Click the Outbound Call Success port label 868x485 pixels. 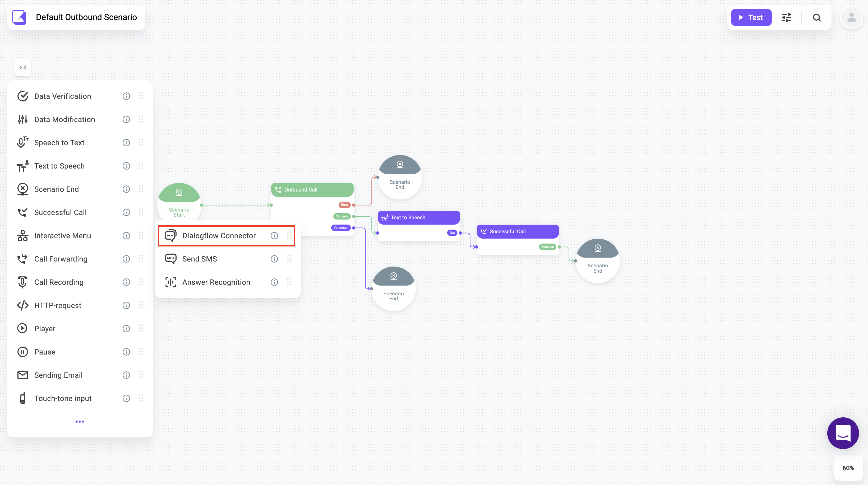click(x=342, y=217)
